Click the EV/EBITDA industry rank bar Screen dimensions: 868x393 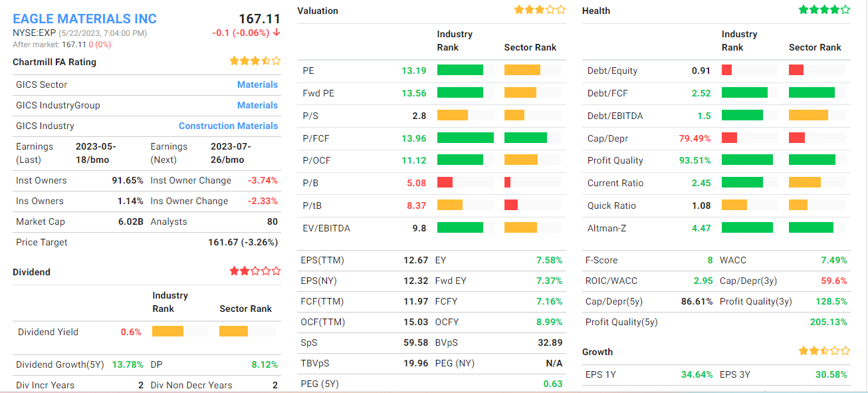[x=460, y=227]
